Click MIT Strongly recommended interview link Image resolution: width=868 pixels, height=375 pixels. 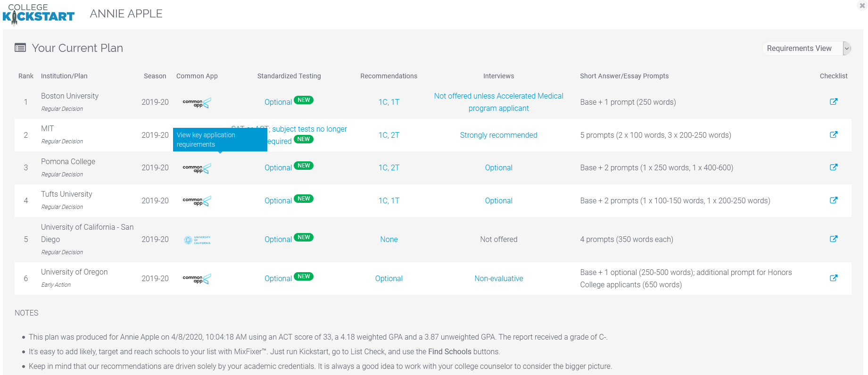point(498,135)
